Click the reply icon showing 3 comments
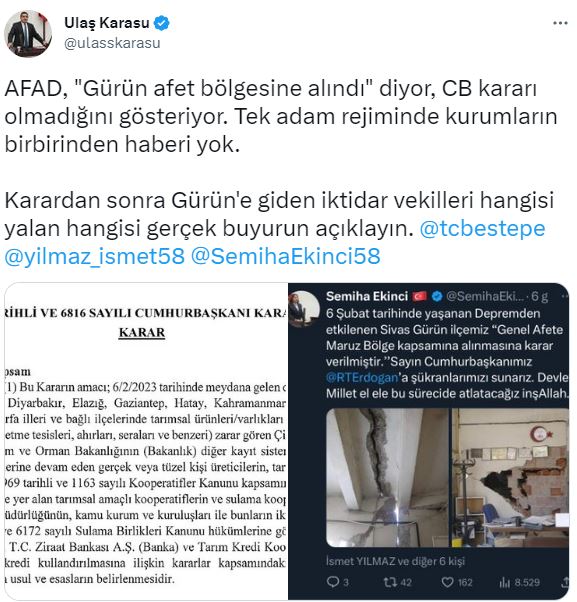 tap(332, 582)
